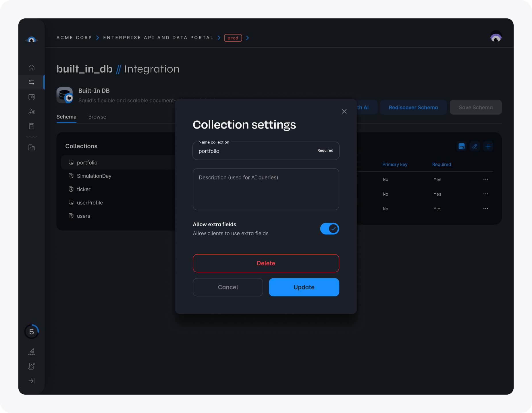Screen dimensions: 532x413
Task: Open the building organization sidebar icon
Action: [32, 148]
